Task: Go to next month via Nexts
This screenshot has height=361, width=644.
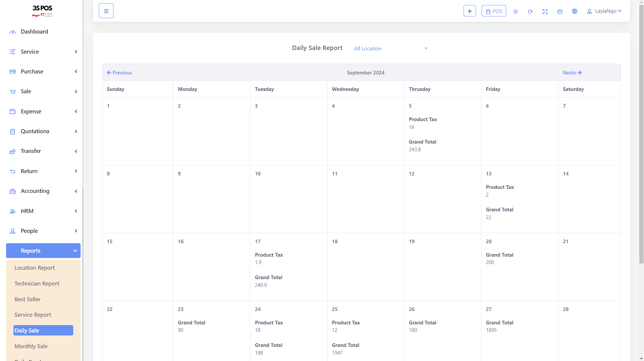Action: (572, 73)
